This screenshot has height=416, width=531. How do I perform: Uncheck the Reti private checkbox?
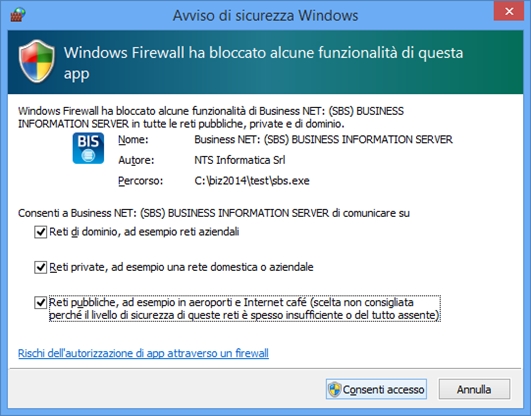[41, 267]
